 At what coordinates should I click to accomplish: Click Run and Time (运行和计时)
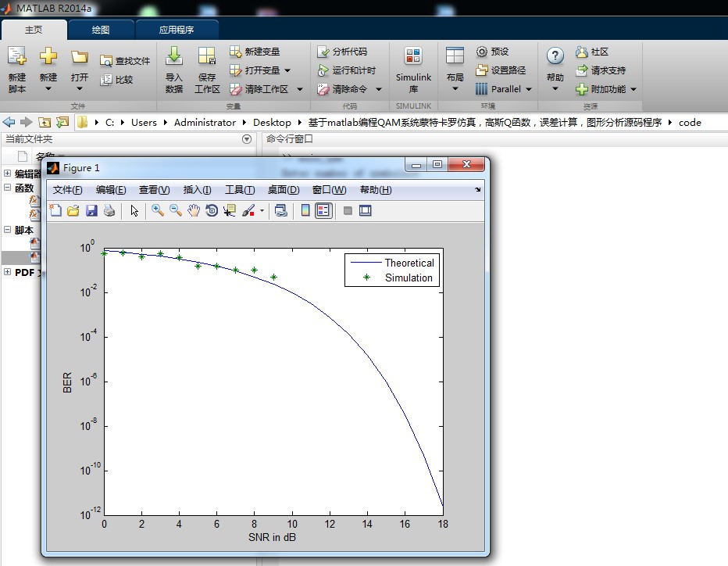click(346, 70)
